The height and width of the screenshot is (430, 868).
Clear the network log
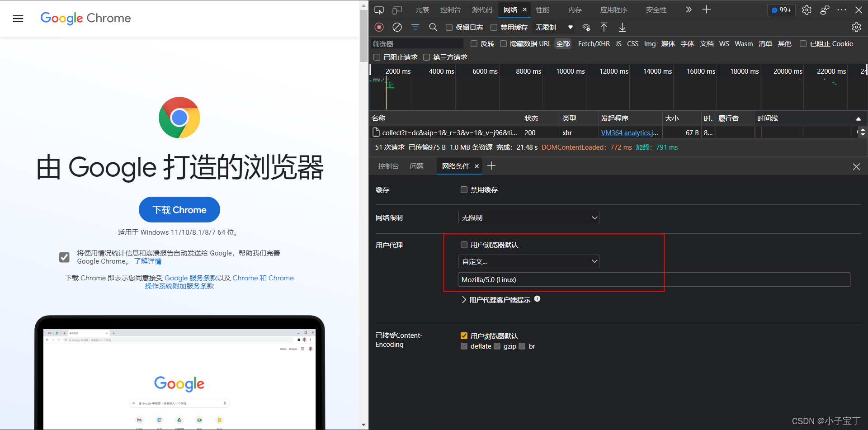pyautogui.click(x=397, y=27)
